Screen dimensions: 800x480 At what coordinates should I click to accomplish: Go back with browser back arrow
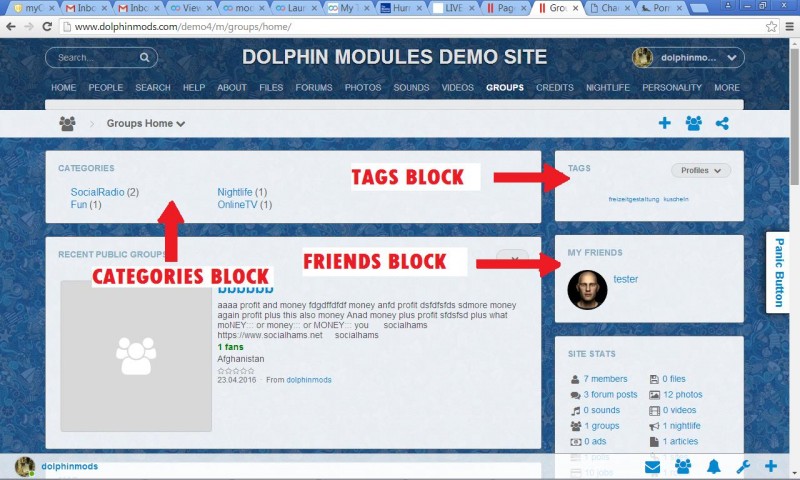tap(11, 27)
